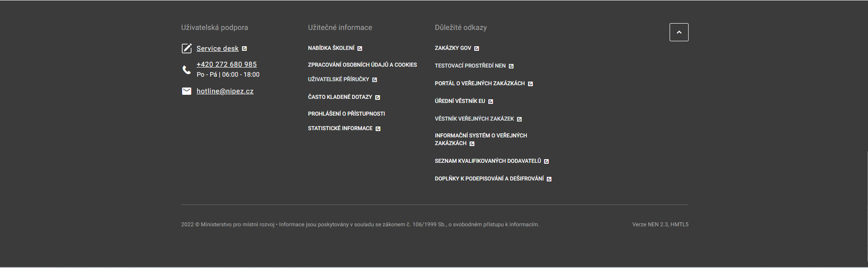This screenshot has height=268, width=868.
Task: Open Zakázky GOV link
Action: 453,48
